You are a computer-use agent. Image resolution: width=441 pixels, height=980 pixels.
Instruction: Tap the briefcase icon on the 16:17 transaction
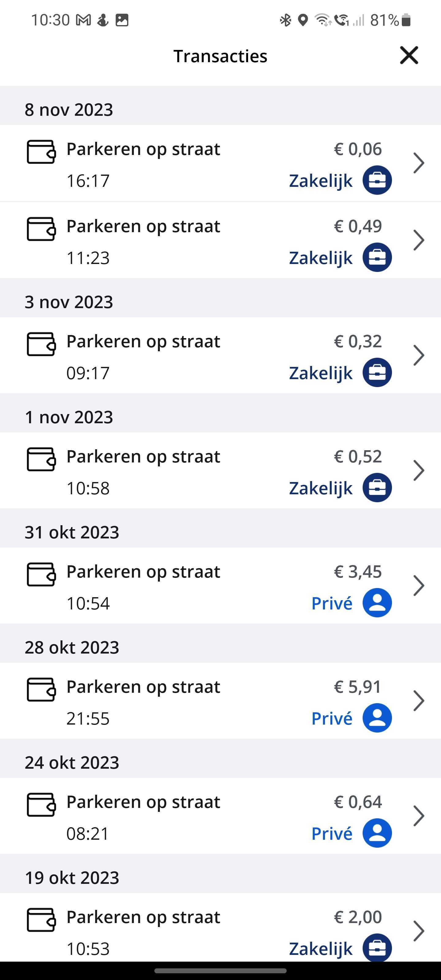pyautogui.click(x=377, y=180)
